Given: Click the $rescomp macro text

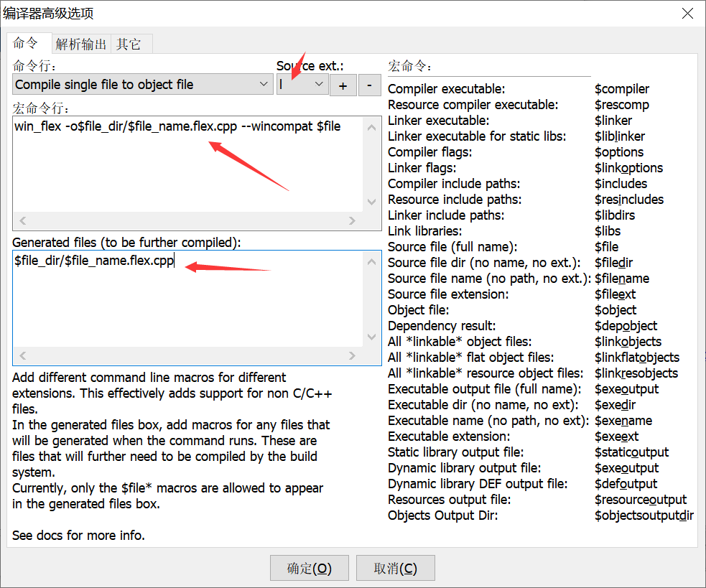Looking at the screenshot, I should point(622,105).
